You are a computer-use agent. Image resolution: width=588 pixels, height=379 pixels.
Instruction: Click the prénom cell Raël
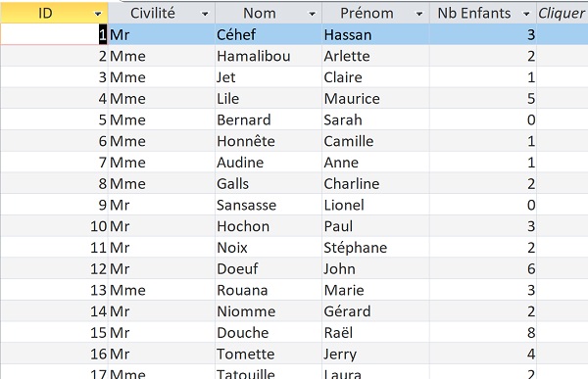click(x=375, y=333)
